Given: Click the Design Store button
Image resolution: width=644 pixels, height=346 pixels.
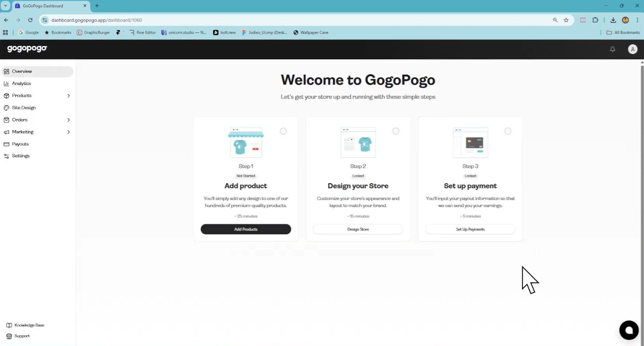Looking at the screenshot, I should coord(358,229).
